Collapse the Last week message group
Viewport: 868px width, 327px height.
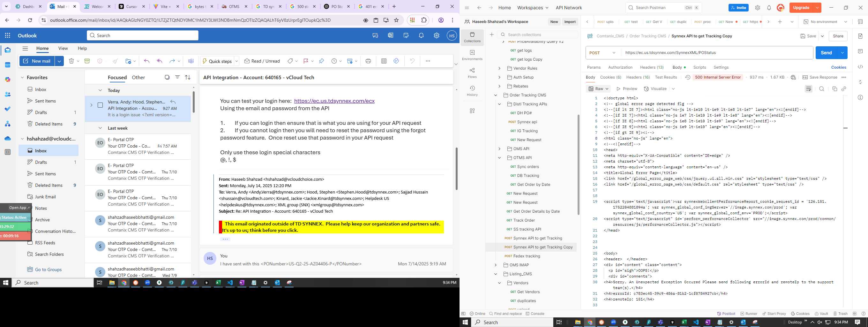point(100,128)
